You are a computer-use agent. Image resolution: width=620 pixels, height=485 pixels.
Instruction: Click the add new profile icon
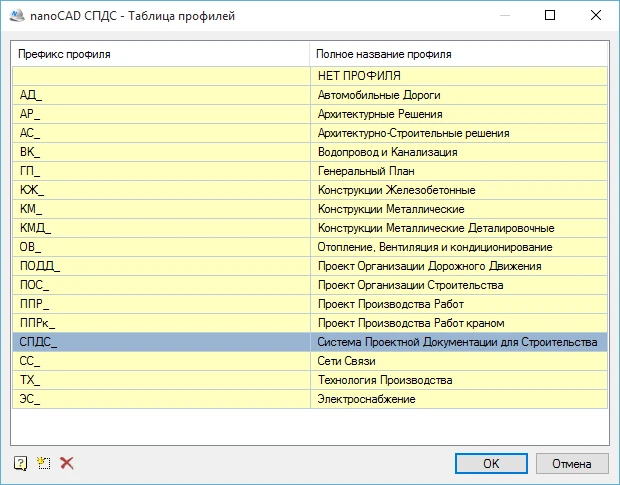(44, 463)
